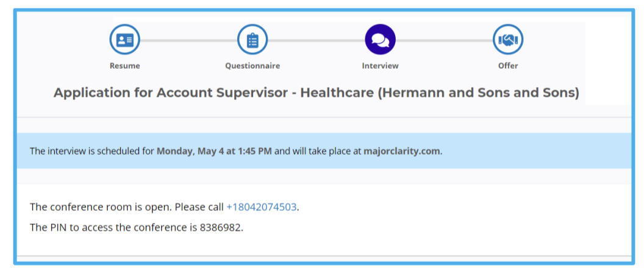Select the Interview chat bubbles icon
644x274 pixels.
pyautogui.click(x=380, y=41)
